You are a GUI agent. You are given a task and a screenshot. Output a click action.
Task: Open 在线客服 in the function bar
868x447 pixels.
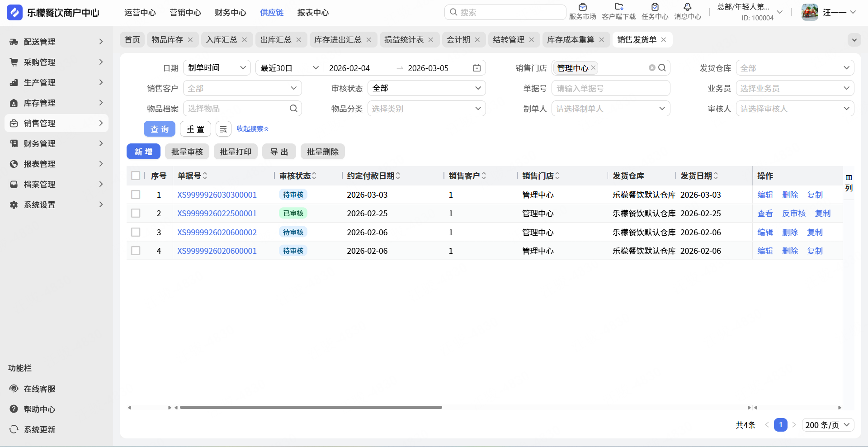[x=39, y=389]
